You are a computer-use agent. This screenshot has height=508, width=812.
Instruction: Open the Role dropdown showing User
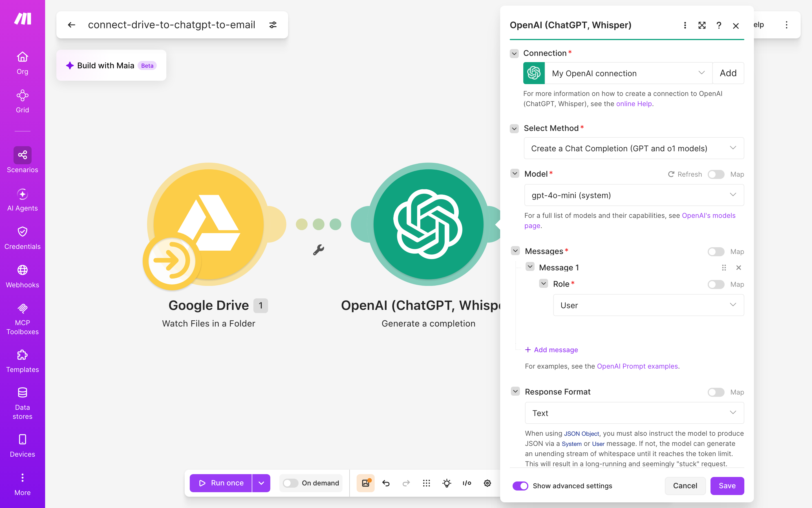pyautogui.click(x=648, y=305)
